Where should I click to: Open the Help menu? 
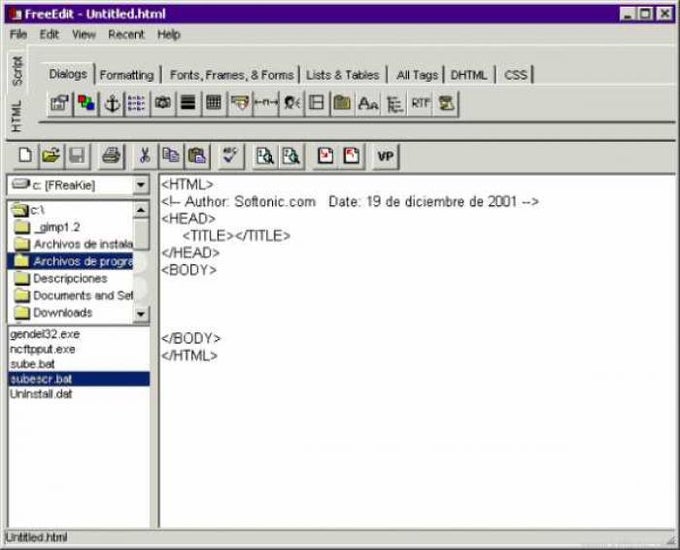point(169,35)
